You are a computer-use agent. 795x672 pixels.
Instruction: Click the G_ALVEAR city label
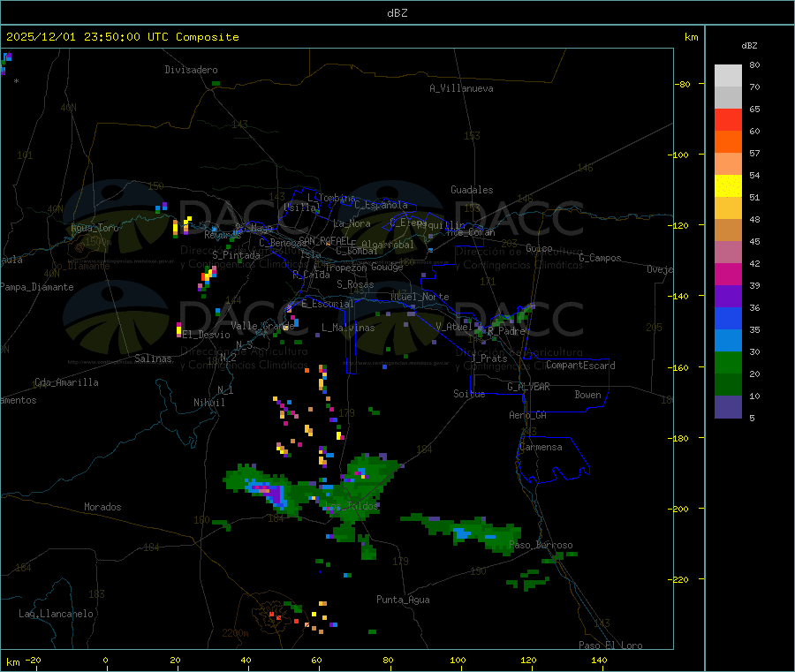point(528,387)
